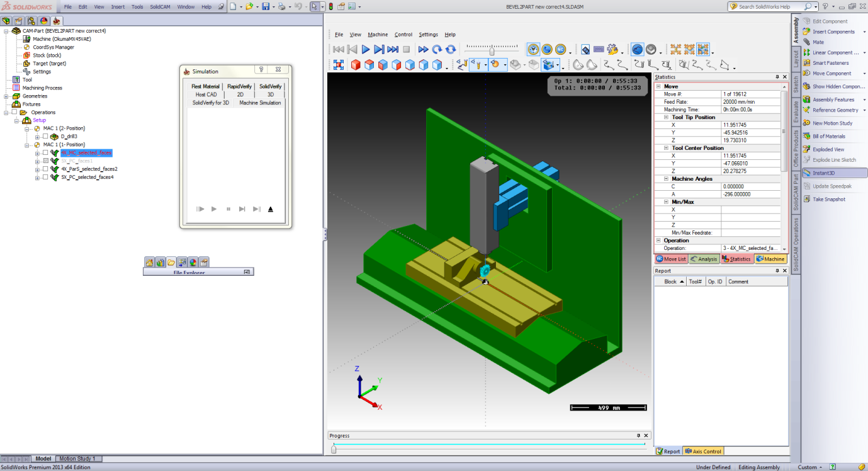The image size is (868, 471).
Task: Toggle checkbox for 5X_PC_faces1 operation
Action: tap(45, 161)
